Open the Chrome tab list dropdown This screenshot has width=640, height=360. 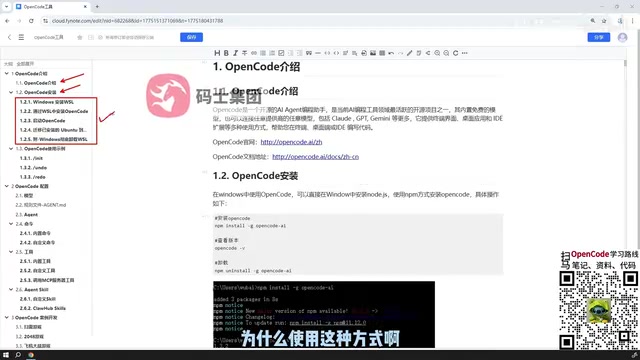6,7
